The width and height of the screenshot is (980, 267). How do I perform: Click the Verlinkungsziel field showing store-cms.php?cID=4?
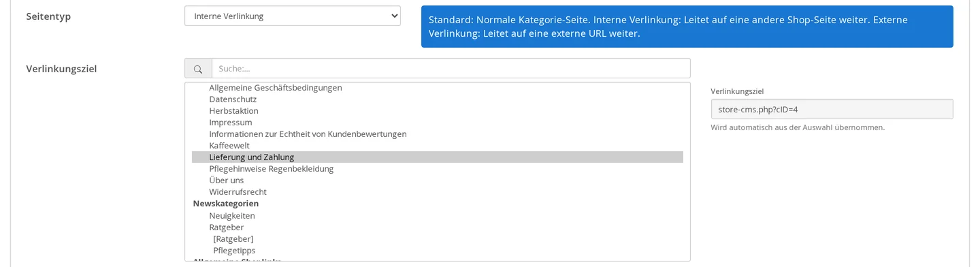pos(832,109)
